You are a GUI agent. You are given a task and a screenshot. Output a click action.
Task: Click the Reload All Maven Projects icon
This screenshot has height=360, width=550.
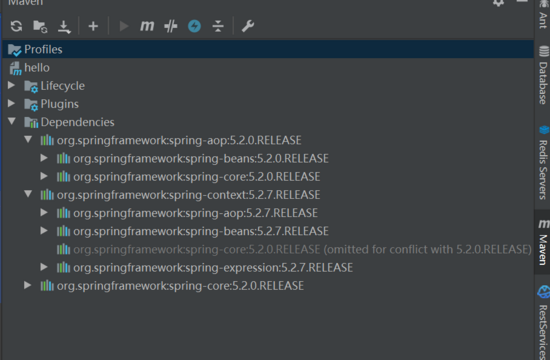pos(16,26)
